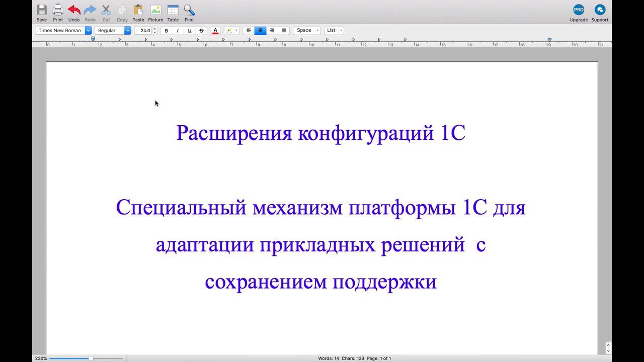Toggle strikethrough formatting
644x362 pixels.
click(x=201, y=31)
